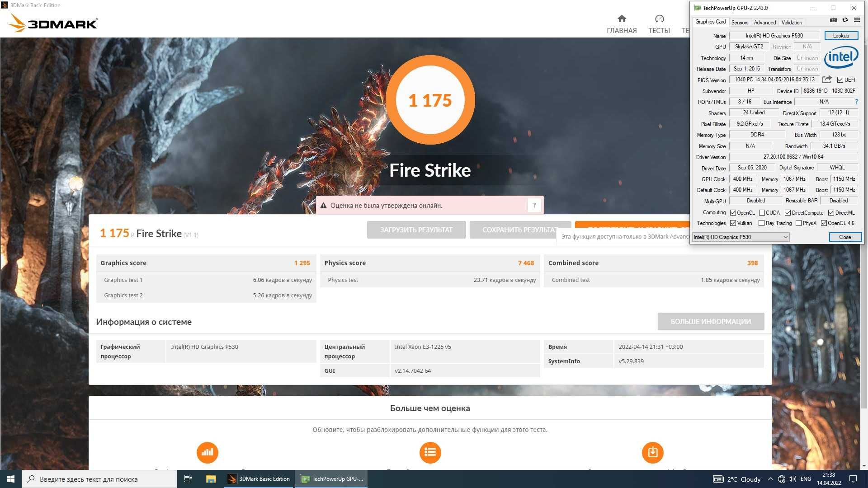868x488 pixels.
Task: Click the GPU-Z title bar app icon
Action: [697, 8]
